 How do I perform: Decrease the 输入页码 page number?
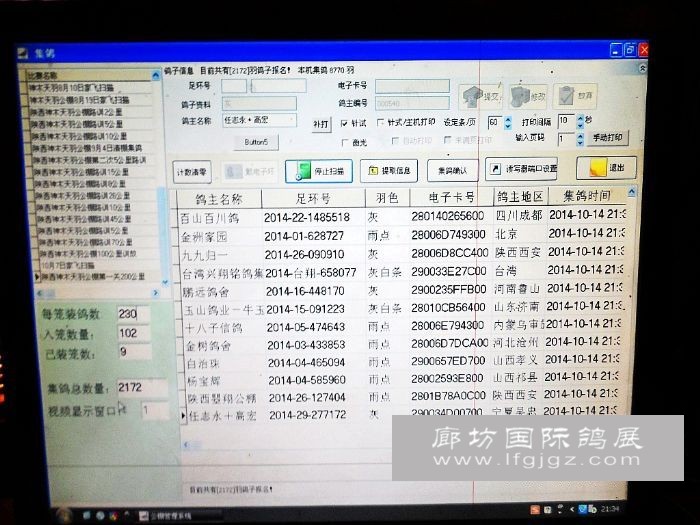pos(580,142)
